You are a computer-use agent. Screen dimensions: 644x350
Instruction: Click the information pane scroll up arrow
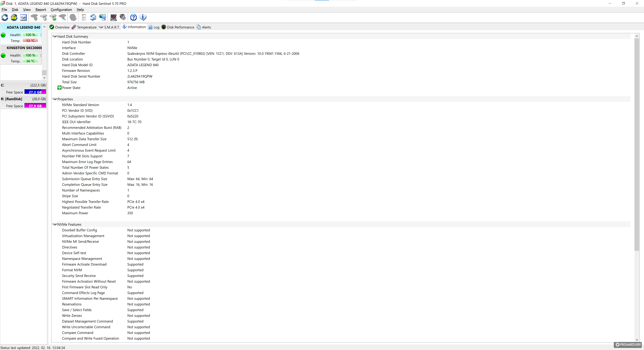637,36
